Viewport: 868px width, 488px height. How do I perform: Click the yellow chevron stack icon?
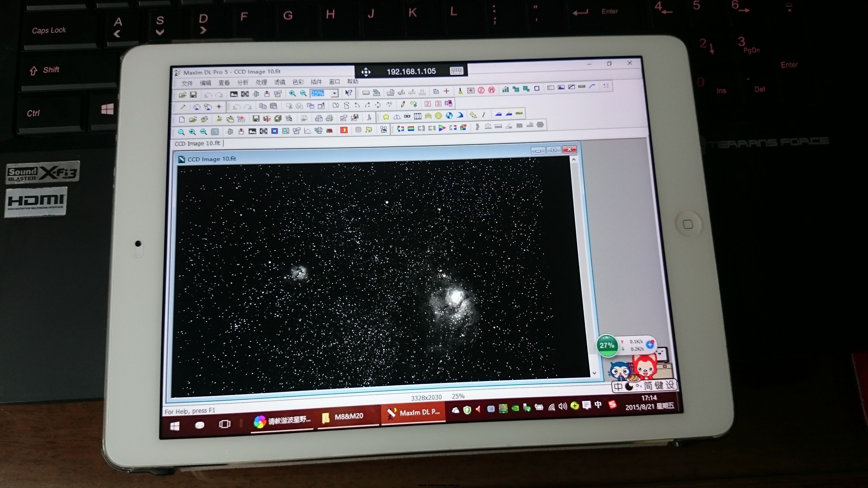[x=428, y=116]
